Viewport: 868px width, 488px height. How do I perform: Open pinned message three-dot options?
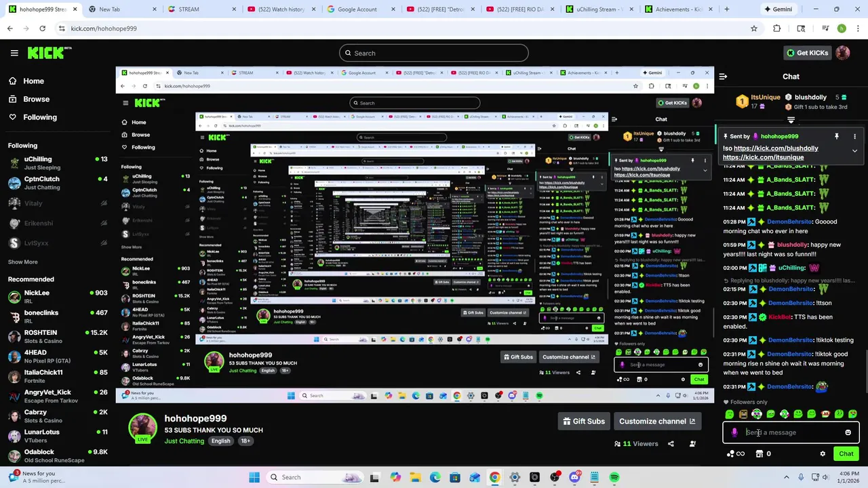pyautogui.click(x=854, y=136)
